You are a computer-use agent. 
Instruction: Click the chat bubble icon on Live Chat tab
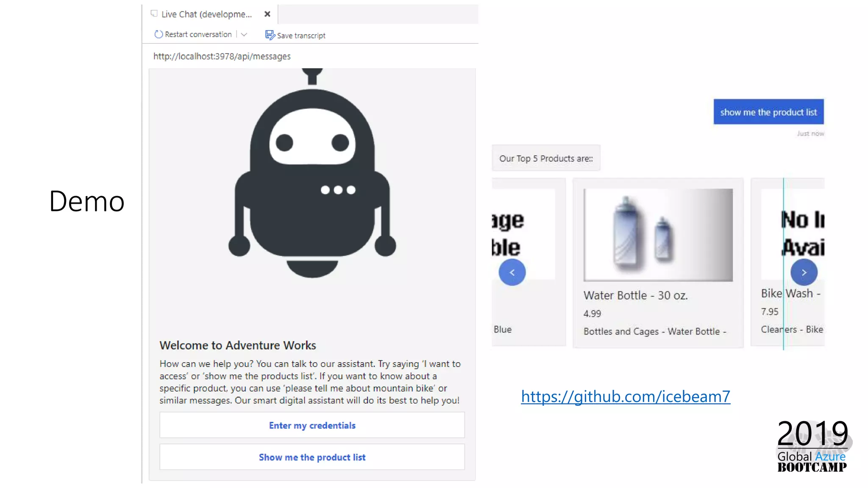154,14
